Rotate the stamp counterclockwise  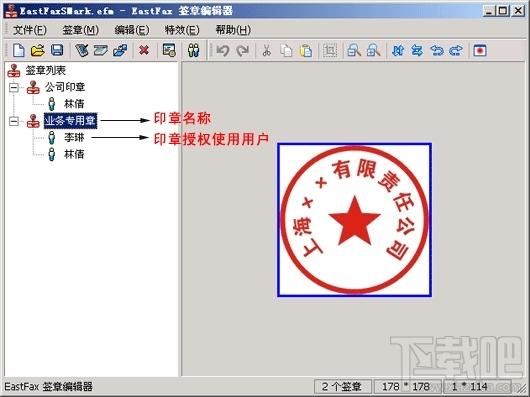pyautogui.click(x=437, y=51)
